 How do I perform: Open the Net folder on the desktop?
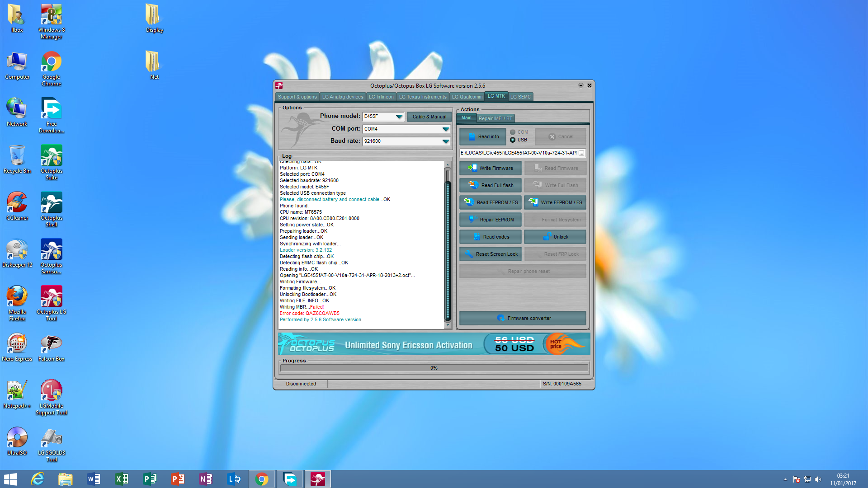pyautogui.click(x=154, y=65)
